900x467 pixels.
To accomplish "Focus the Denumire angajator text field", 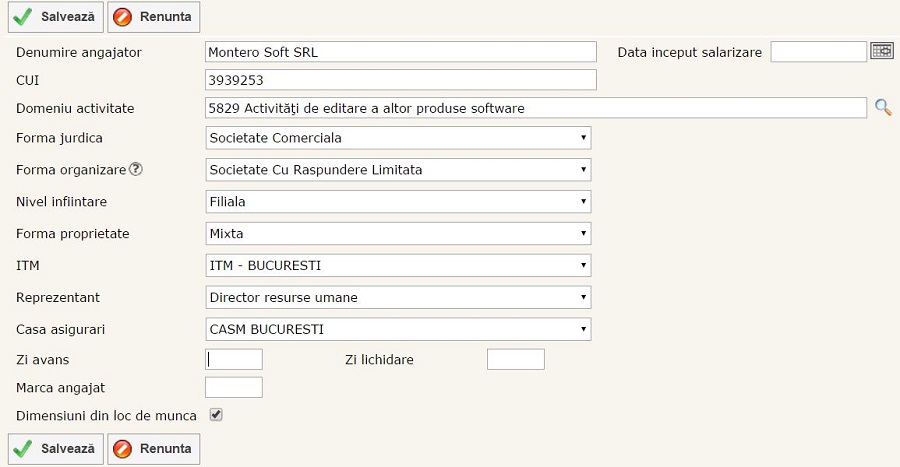I will coord(400,52).
